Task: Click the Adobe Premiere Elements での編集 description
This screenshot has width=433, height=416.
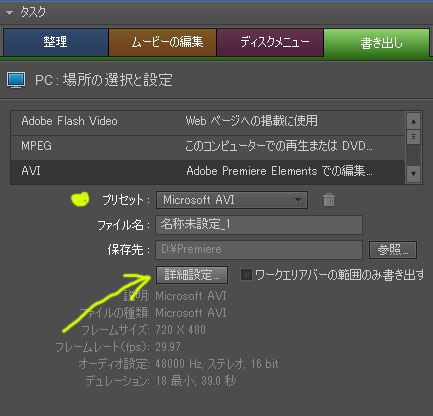Action: click(x=279, y=171)
